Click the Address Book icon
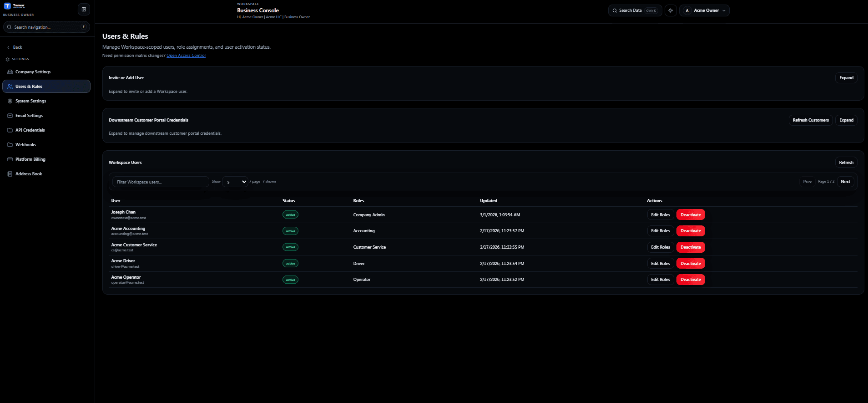Image resolution: width=868 pixels, height=403 pixels. (x=10, y=174)
